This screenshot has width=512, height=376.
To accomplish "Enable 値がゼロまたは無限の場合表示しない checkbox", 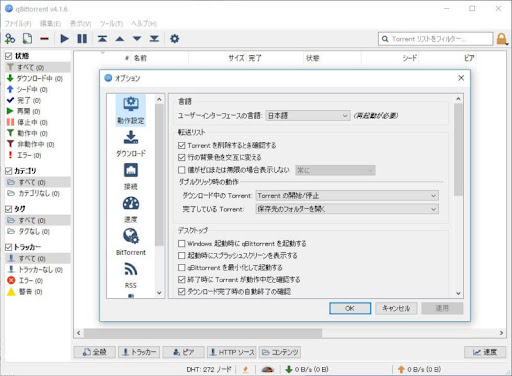I will (x=182, y=170).
